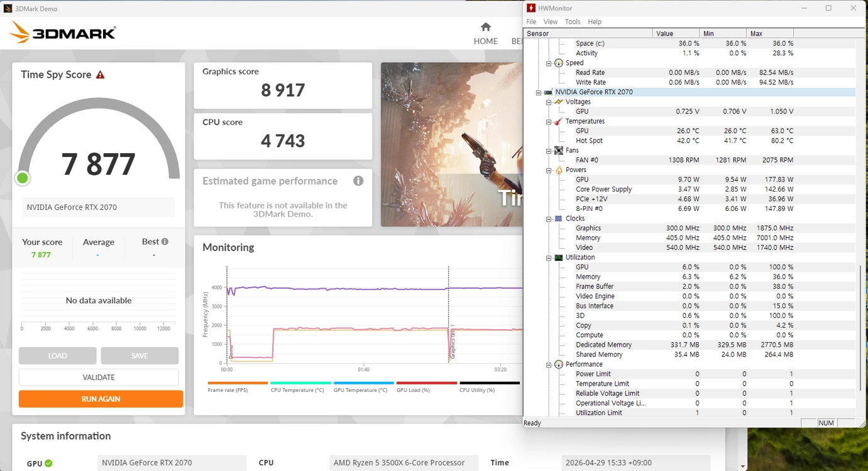Open the File menu in HWMonitor
868x471 pixels.
(531, 22)
